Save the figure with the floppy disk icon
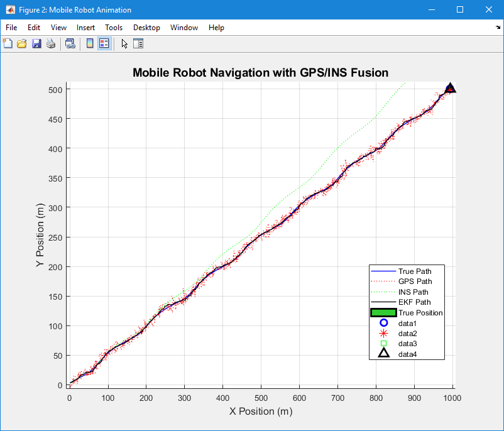This screenshot has width=504, height=431. [36, 43]
